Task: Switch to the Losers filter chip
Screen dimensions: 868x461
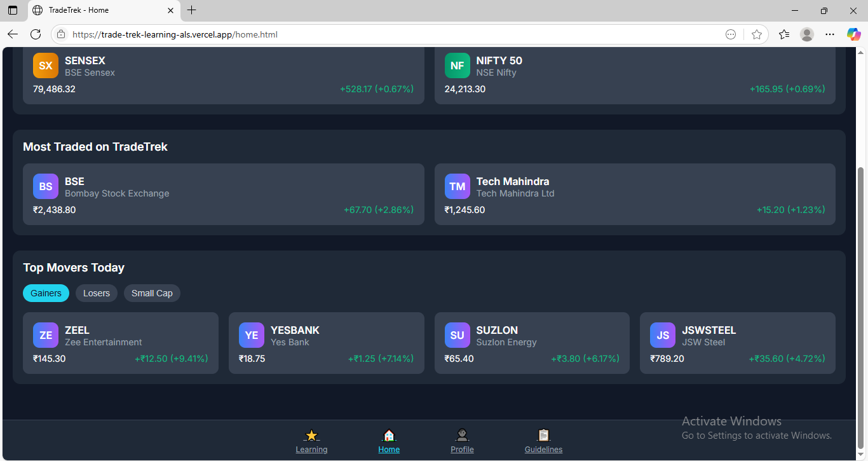Action: point(97,293)
